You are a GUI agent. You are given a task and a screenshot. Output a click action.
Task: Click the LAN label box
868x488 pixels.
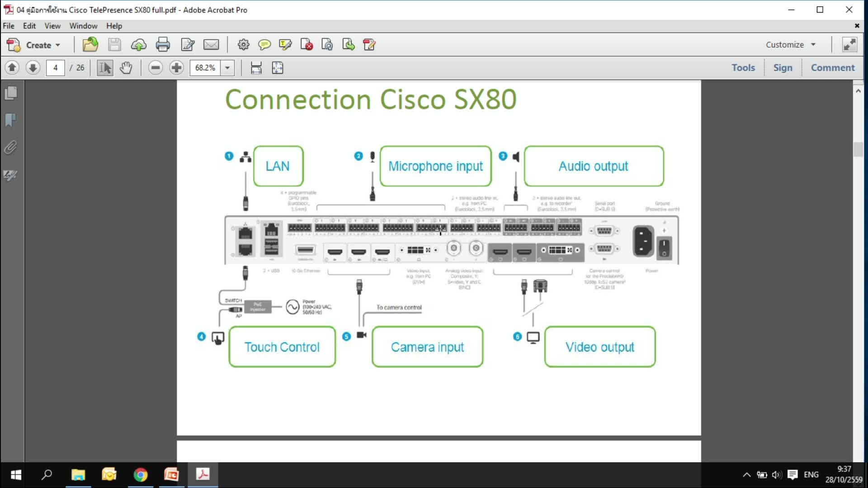coord(278,166)
